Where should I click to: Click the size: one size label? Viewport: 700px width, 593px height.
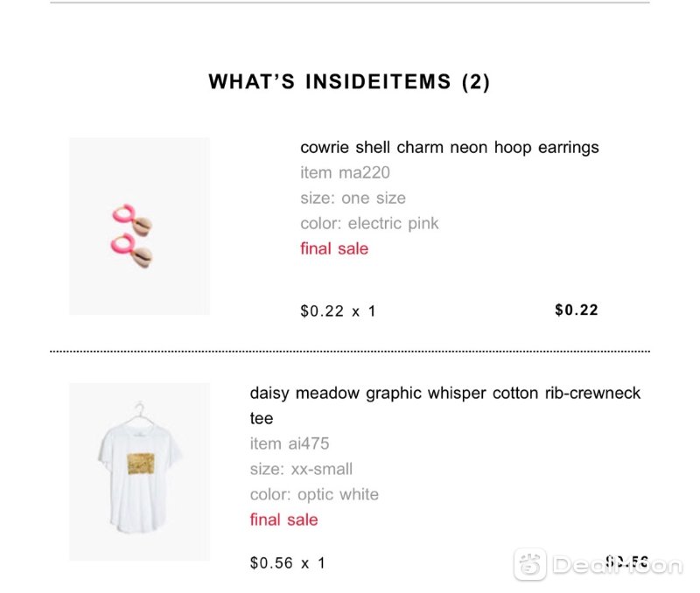click(x=353, y=199)
